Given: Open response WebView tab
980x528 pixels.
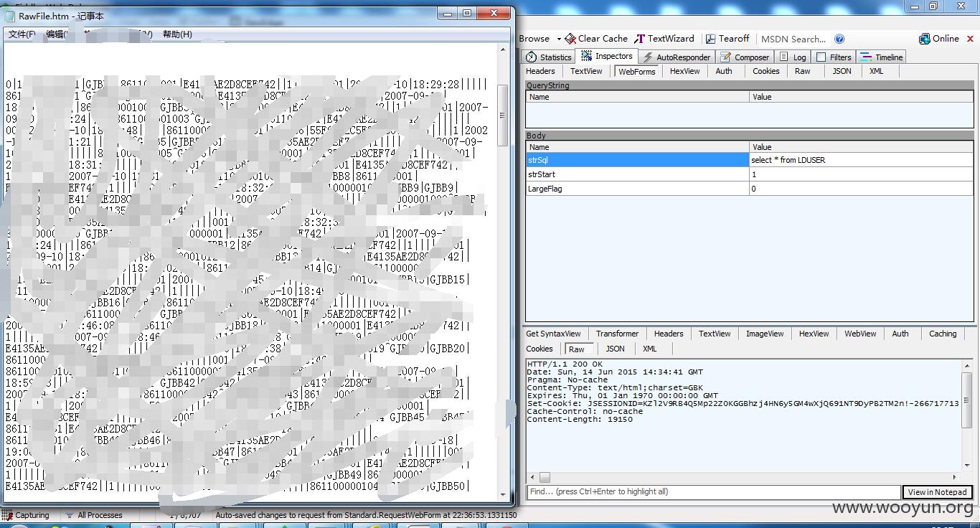Looking at the screenshot, I should click(860, 334).
